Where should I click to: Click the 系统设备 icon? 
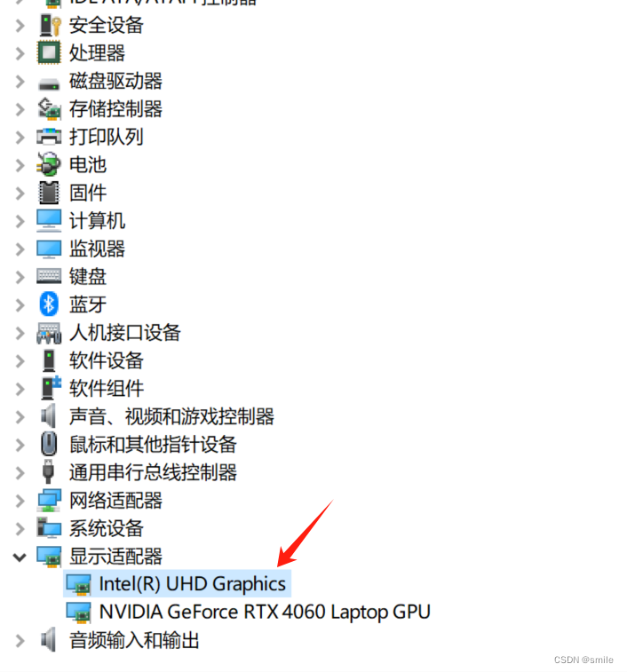point(49,528)
